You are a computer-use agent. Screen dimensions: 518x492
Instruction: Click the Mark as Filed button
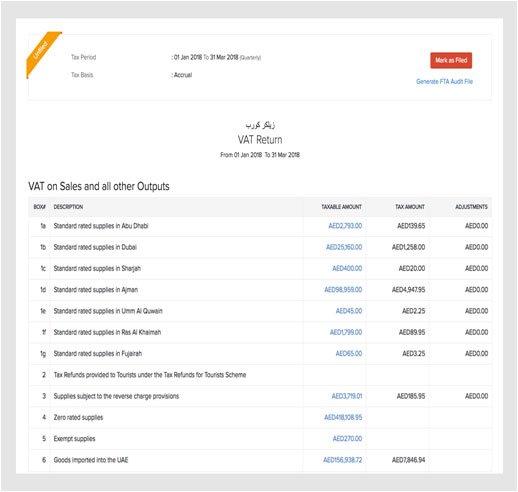tap(451, 60)
